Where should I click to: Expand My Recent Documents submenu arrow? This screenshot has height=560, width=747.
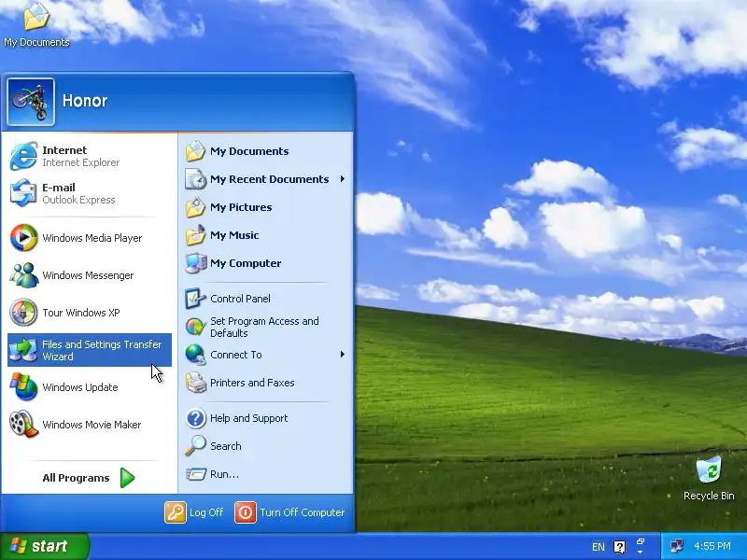coord(343,179)
